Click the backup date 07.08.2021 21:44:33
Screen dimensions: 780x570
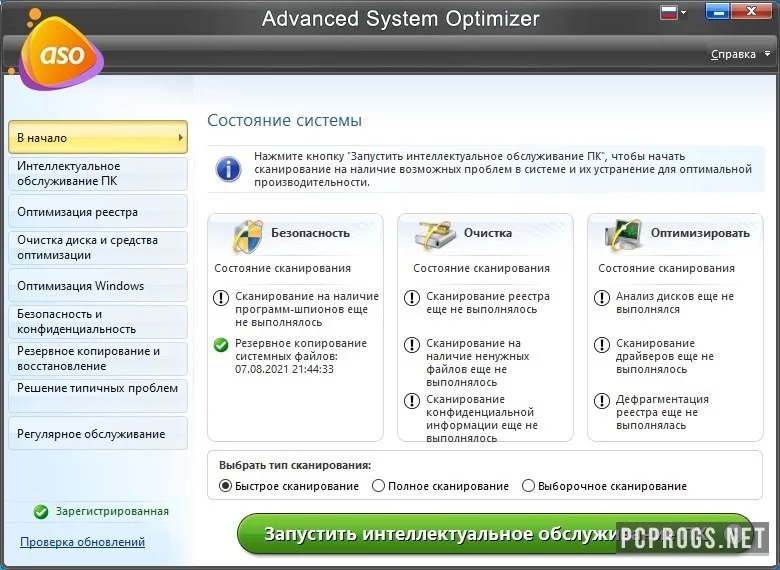click(x=284, y=369)
